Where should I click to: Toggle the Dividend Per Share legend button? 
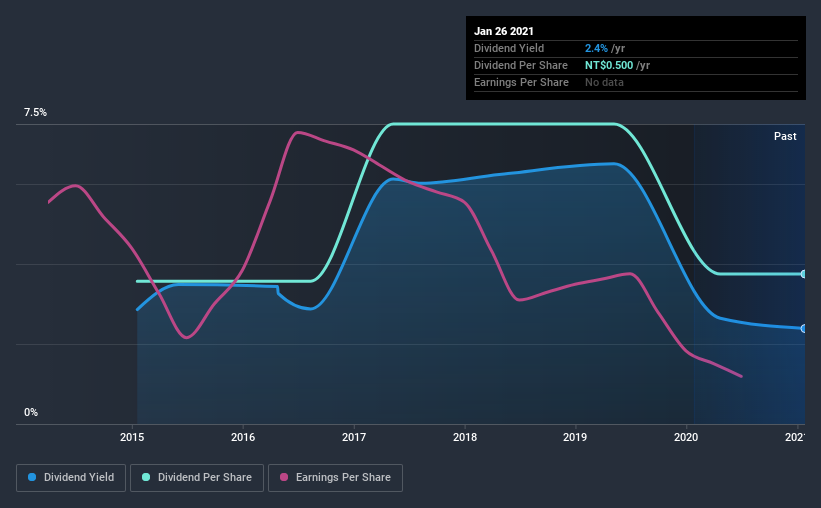pos(197,478)
